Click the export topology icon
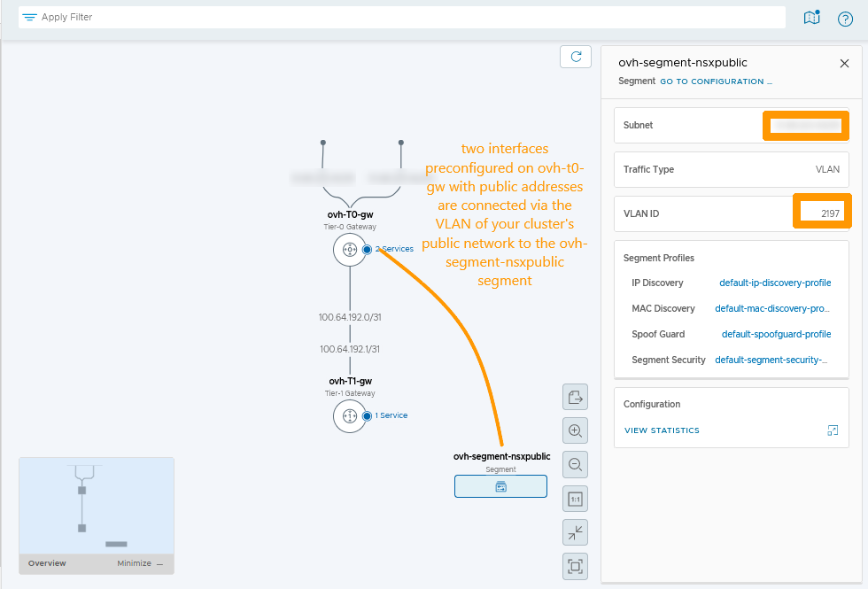Screen dimensions: 868x589 [575, 397]
